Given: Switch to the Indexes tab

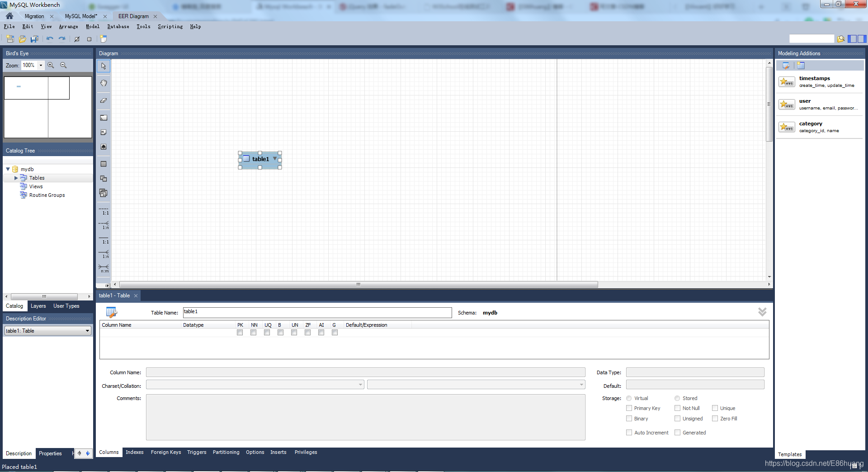Looking at the screenshot, I should point(135,452).
